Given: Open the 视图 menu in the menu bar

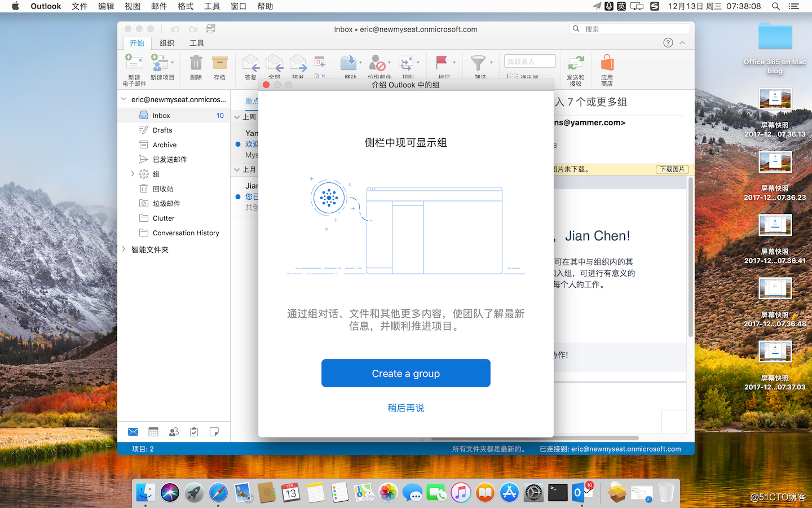Looking at the screenshot, I should click(133, 6).
